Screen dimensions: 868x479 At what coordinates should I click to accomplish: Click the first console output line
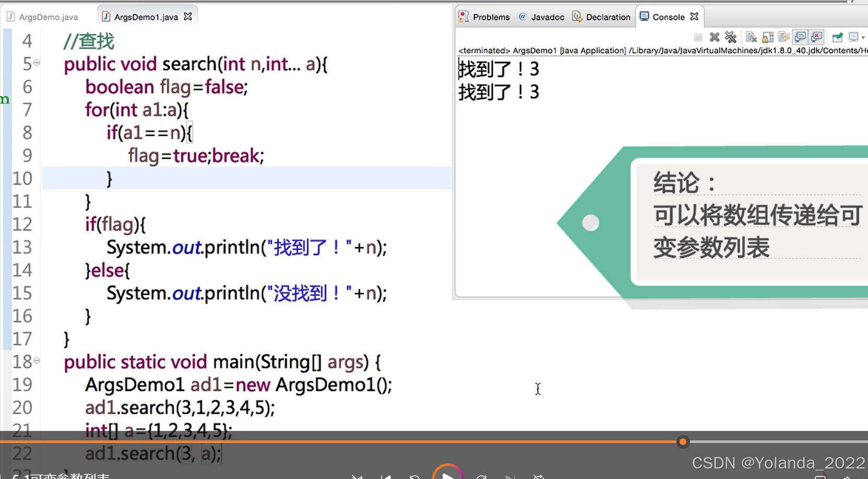[x=498, y=69]
